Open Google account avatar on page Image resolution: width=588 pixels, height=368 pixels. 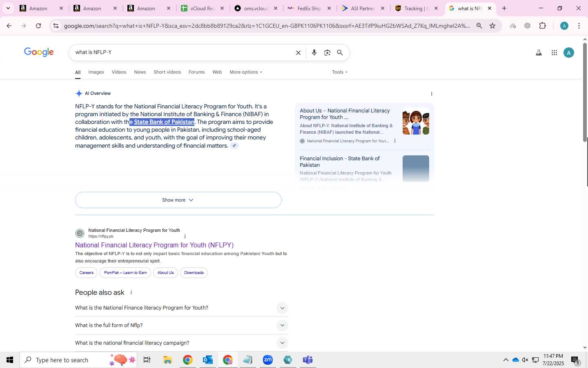pyautogui.click(x=568, y=53)
